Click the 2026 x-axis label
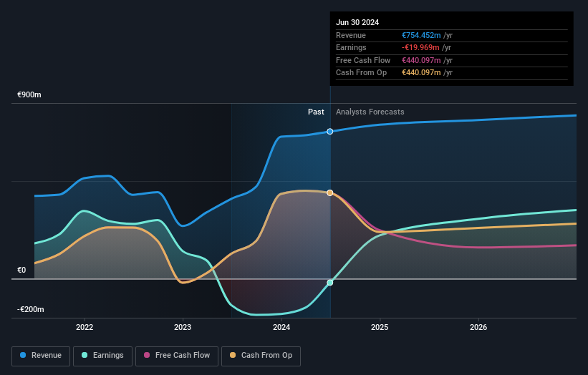This screenshot has width=588, height=375. point(478,328)
